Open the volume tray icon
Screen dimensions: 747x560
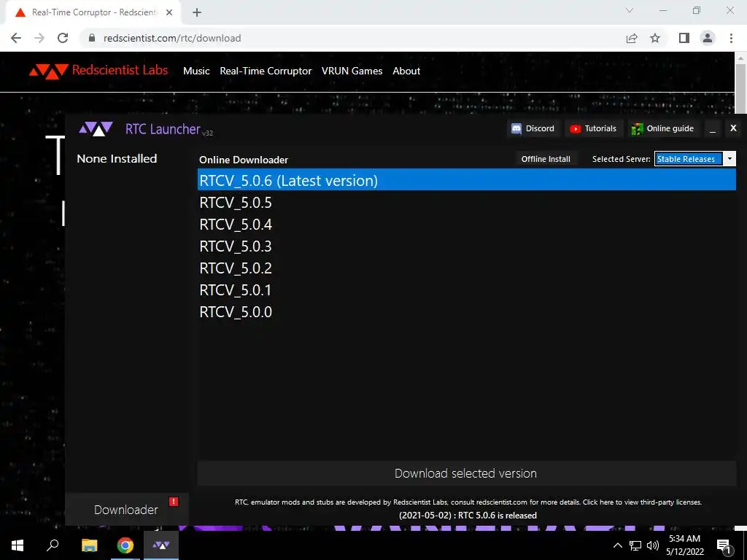(x=653, y=545)
